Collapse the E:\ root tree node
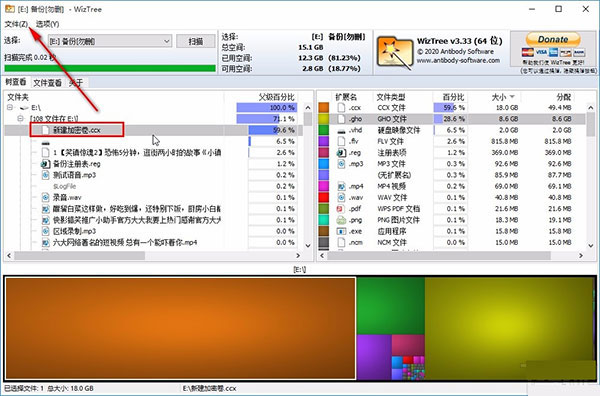600x396 pixels. point(10,108)
